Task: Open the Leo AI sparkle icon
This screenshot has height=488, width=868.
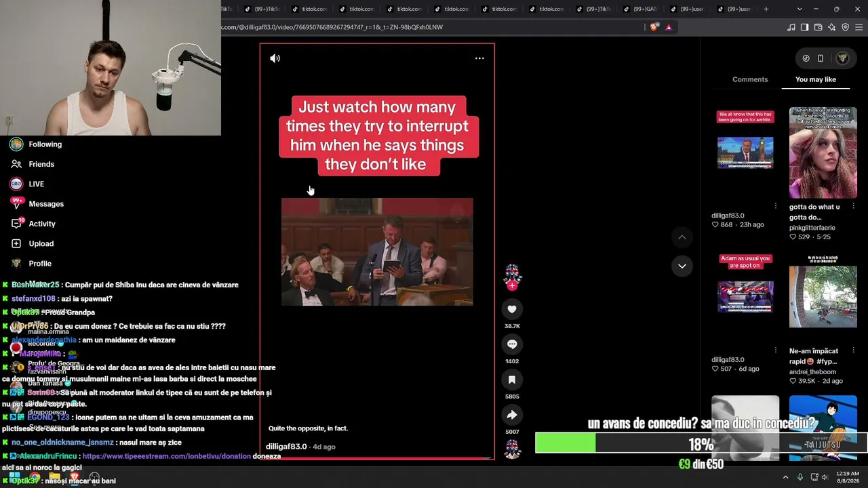Action: 832,27
